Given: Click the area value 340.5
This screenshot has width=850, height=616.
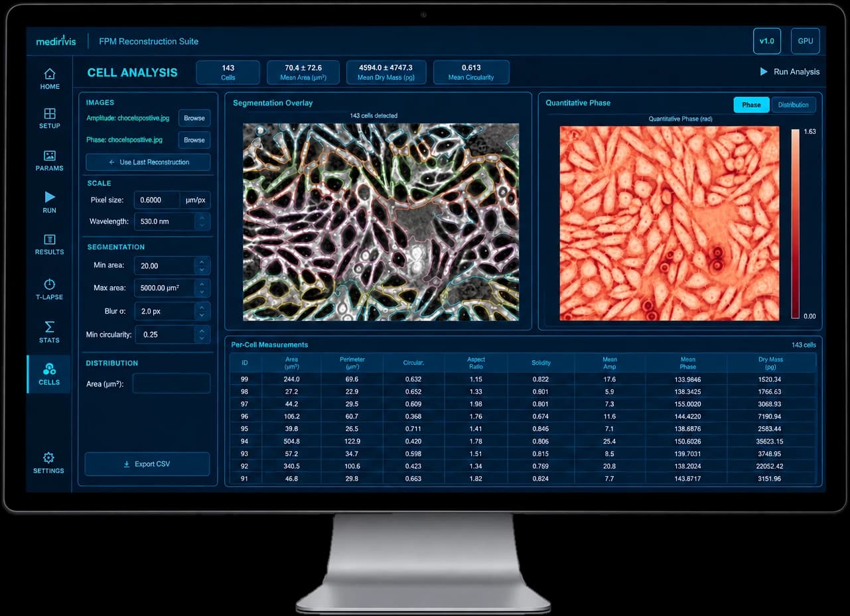Looking at the screenshot, I should click(291, 466).
